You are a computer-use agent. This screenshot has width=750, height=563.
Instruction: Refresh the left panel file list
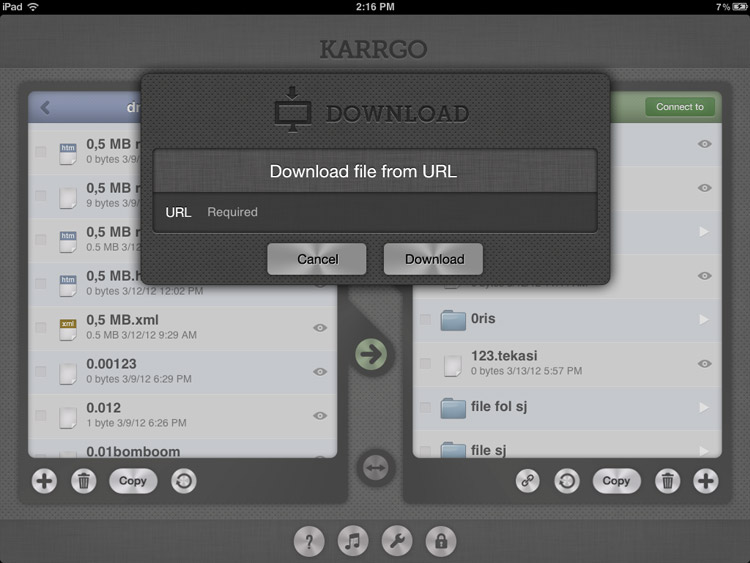click(x=184, y=481)
